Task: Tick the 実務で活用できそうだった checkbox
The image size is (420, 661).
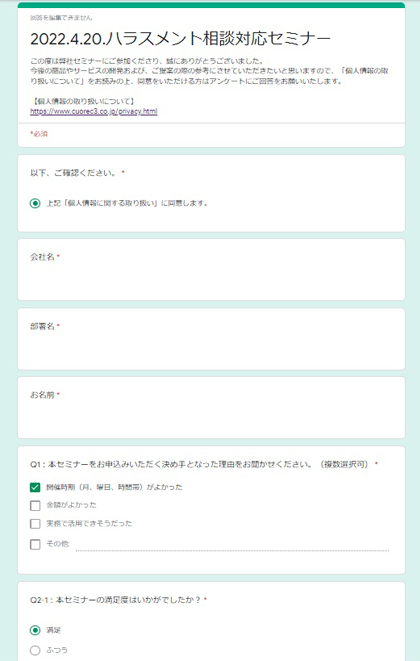Action: click(x=35, y=524)
